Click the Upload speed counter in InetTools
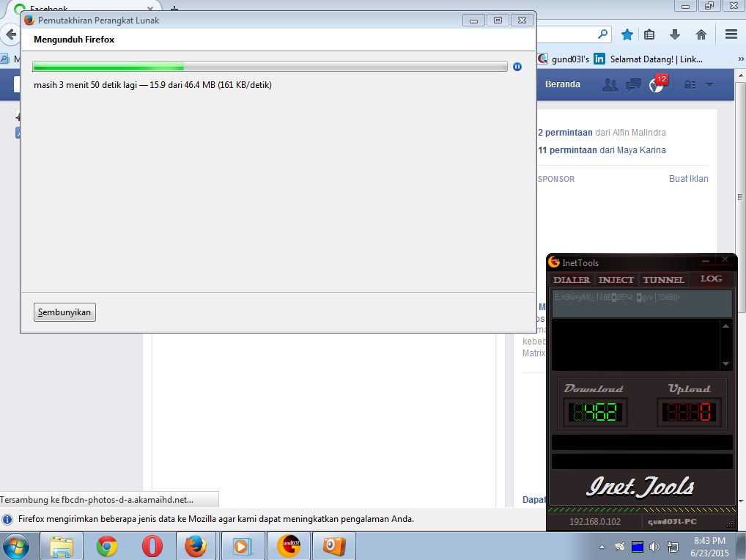The height and width of the screenshot is (560, 746). [x=690, y=412]
